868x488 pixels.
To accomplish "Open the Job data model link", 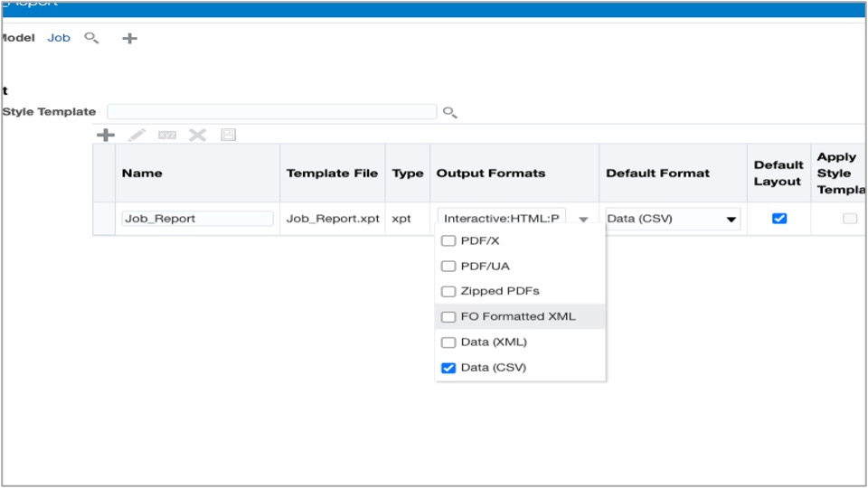I will [x=59, y=38].
